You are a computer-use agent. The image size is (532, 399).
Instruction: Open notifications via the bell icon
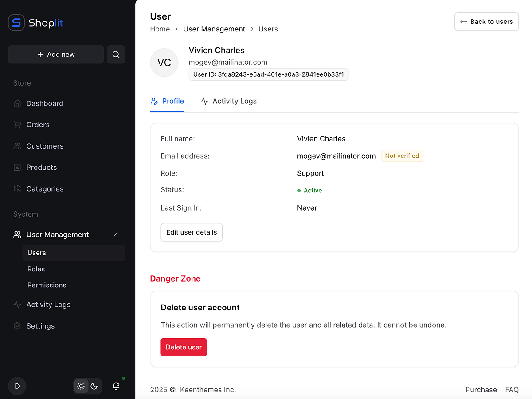tap(116, 386)
